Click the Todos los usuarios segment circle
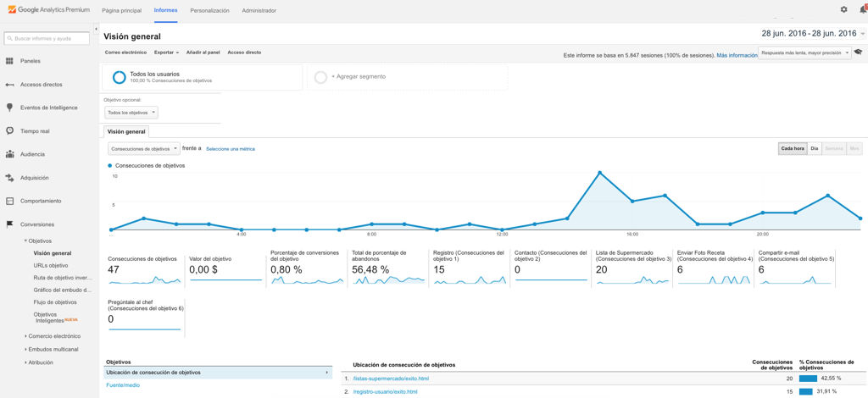This screenshot has width=868, height=398. 119,77
